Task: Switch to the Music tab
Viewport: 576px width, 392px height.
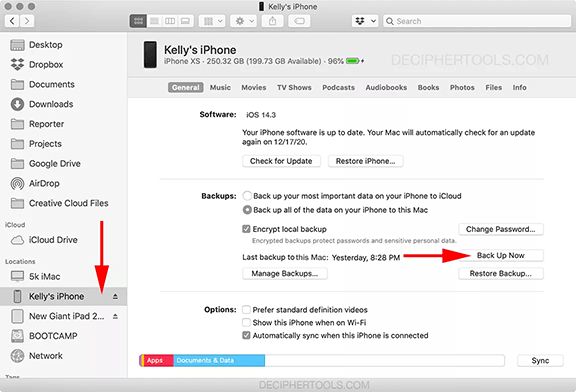Action: coord(220,87)
